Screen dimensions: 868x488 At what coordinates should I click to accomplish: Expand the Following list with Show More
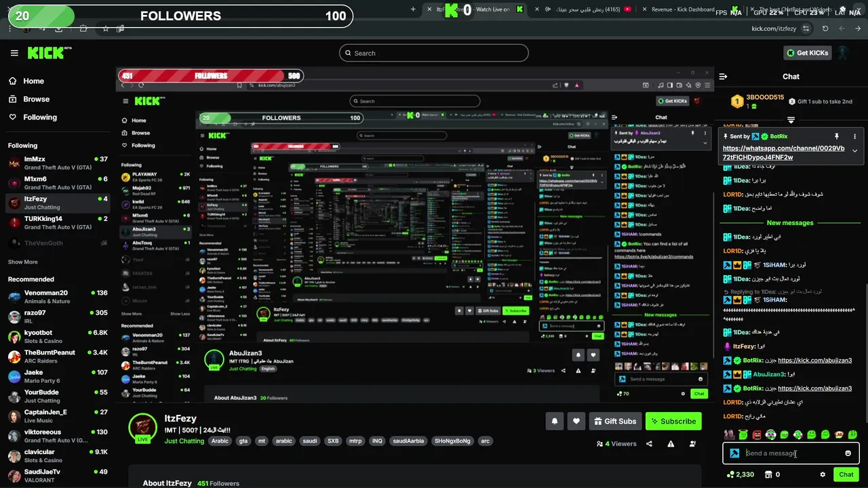[23, 262]
